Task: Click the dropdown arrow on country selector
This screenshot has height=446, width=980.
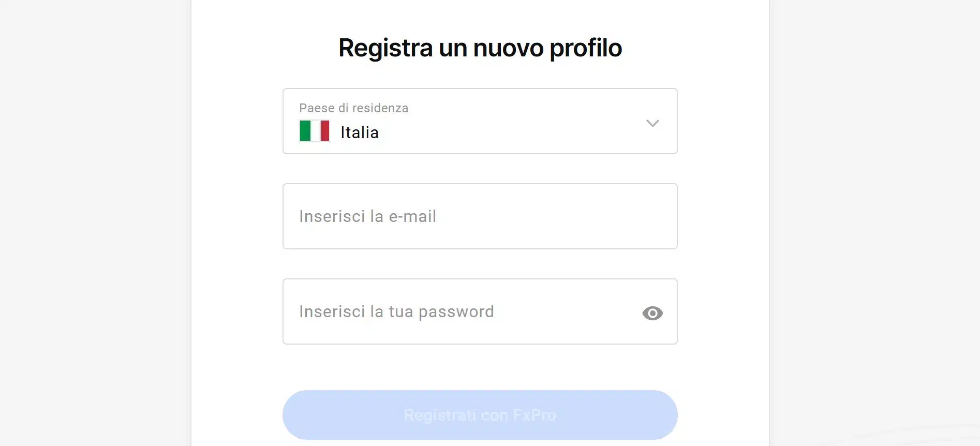Action: point(652,123)
